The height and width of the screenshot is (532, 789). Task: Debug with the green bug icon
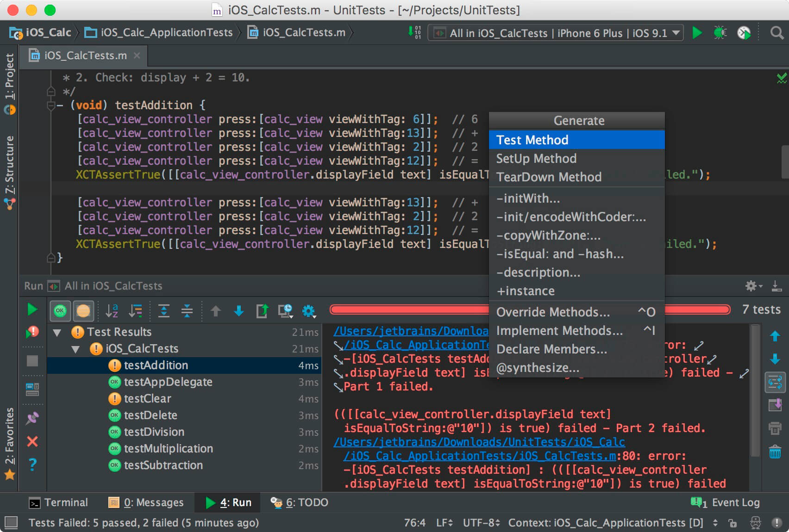pyautogui.click(x=720, y=33)
